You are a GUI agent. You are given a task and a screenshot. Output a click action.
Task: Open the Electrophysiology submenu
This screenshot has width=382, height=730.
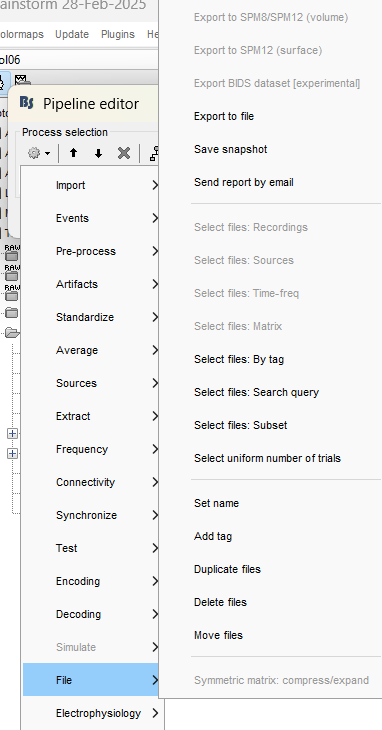pos(93,713)
